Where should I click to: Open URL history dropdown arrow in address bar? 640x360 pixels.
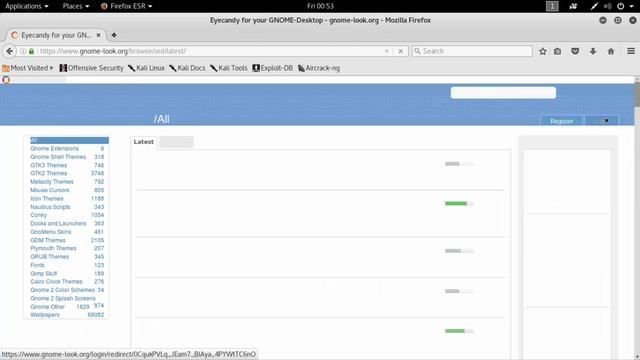(x=387, y=51)
